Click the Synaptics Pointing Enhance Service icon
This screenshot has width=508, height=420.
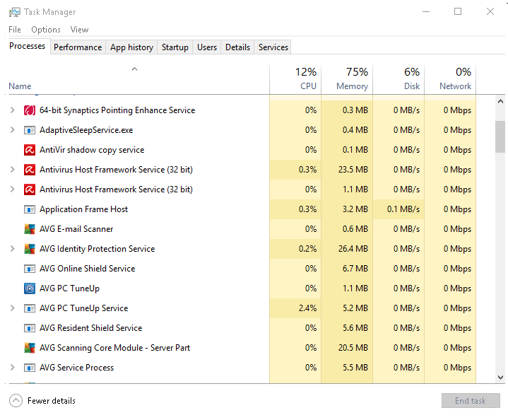pyautogui.click(x=30, y=110)
